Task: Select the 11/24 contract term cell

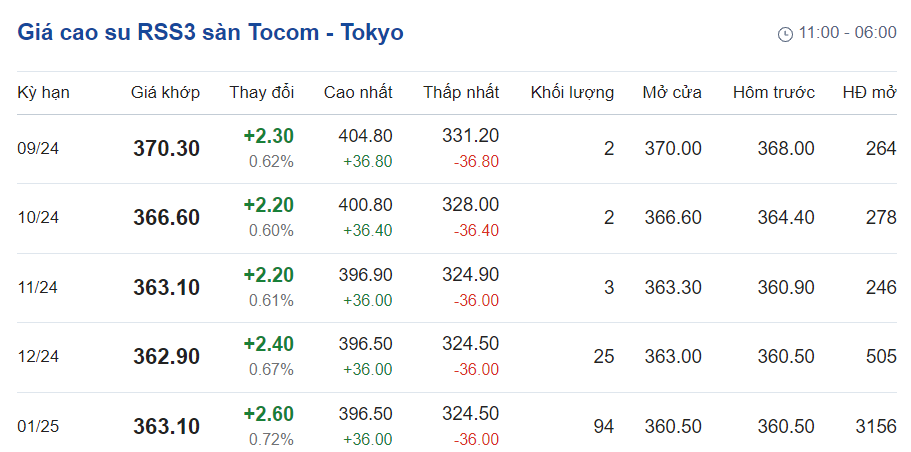Action: (38, 288)
